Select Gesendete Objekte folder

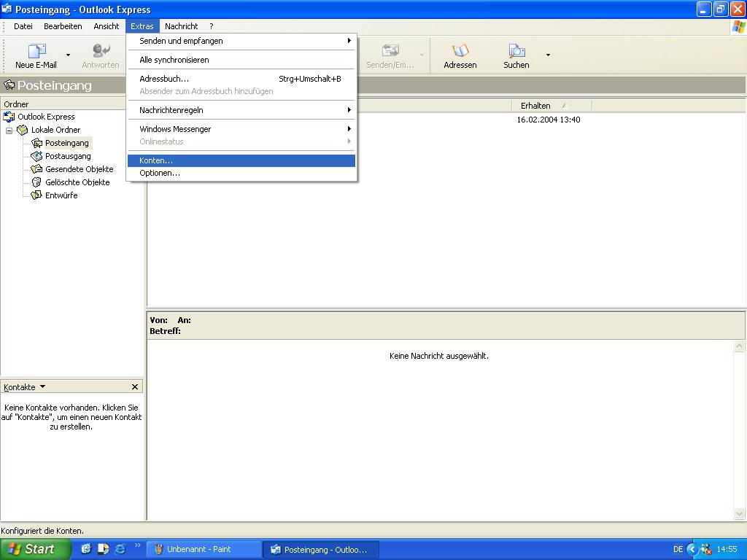point(79,169)
